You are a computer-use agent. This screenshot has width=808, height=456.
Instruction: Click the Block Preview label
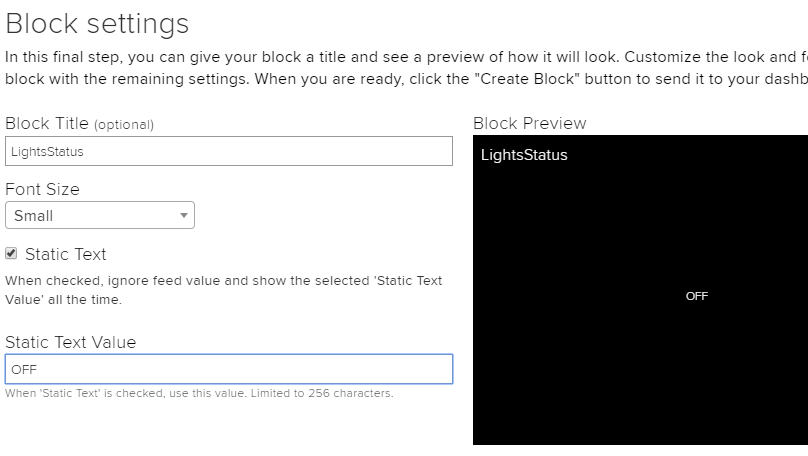[529, 123]
